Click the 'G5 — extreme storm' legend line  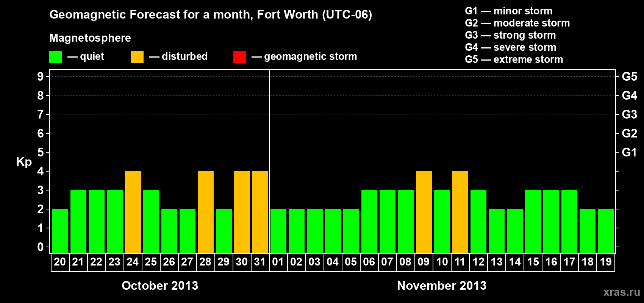[x=514, y=59]
